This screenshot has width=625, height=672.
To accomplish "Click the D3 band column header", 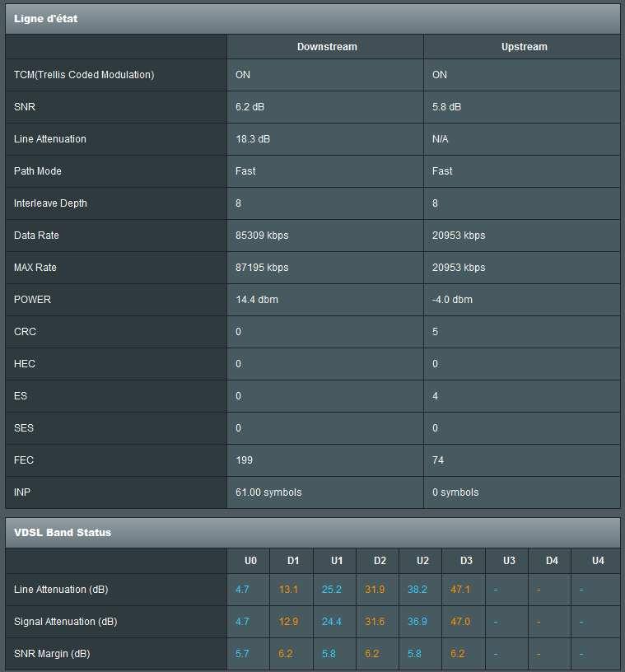I will [466, 561].
